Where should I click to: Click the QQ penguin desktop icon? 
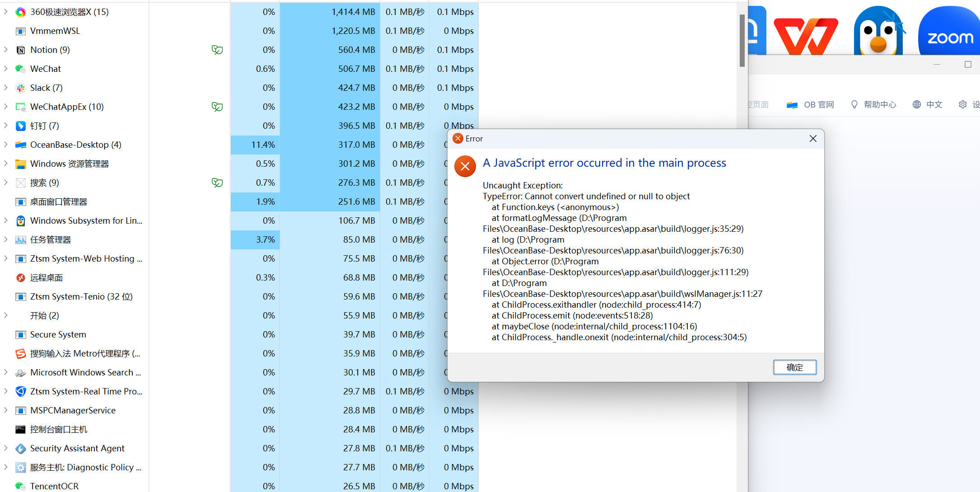click(878, 32)
